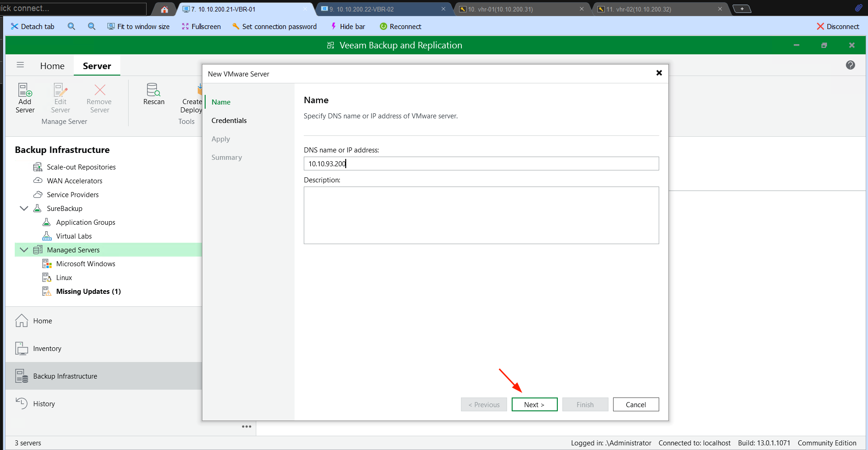The width and height of the screenshot is (868, 450).
Task: Click the Scale-out Repositories icon
Action: (38, 167)
